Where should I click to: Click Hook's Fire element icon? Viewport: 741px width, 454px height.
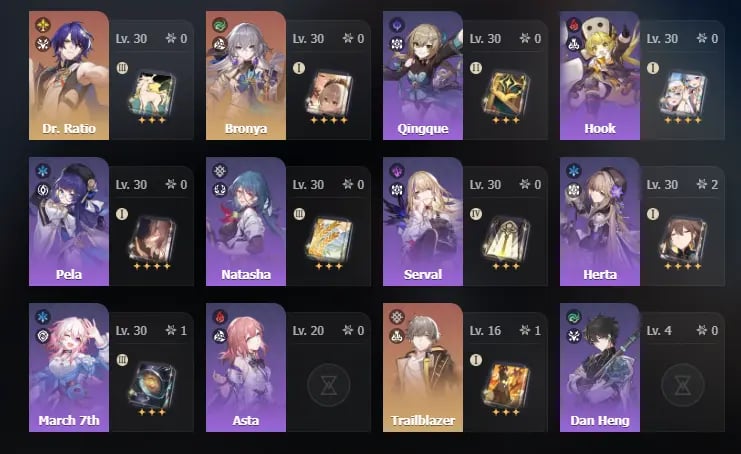574,25
